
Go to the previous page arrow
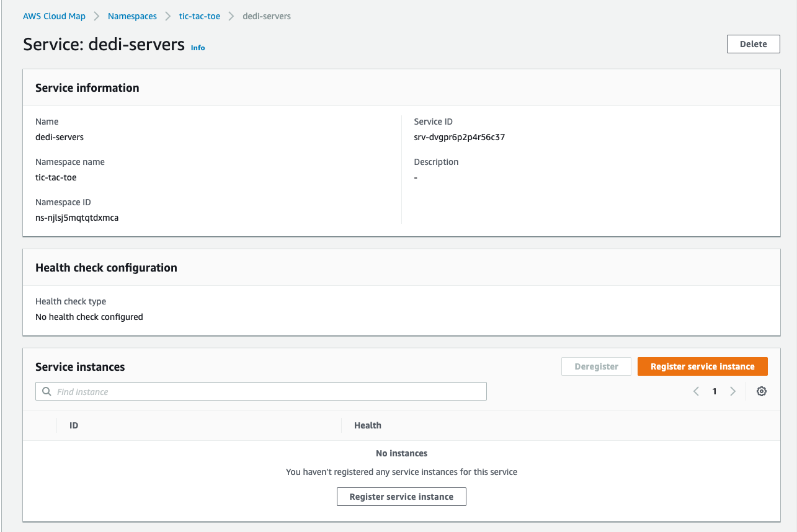[x=696, y=391]
